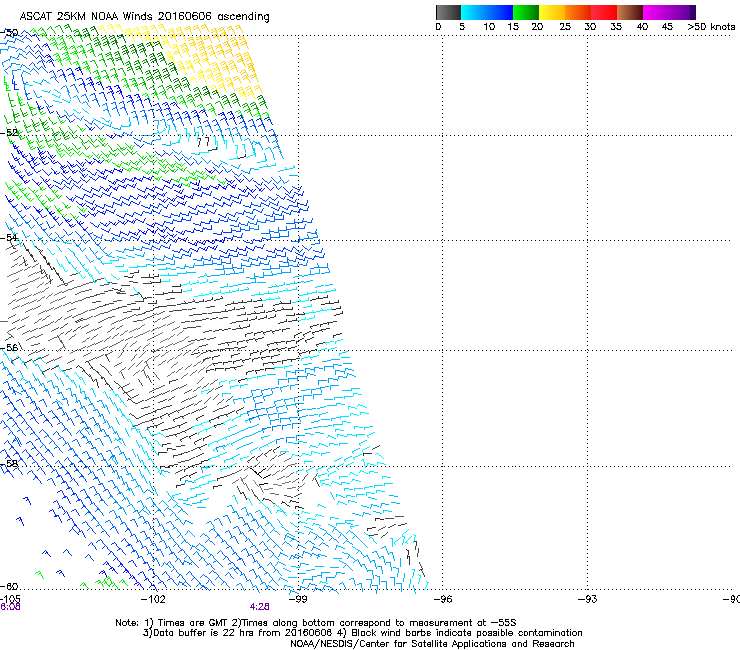
Task: Click the longitude label '-102'
Action: click(x=154, y=599)
